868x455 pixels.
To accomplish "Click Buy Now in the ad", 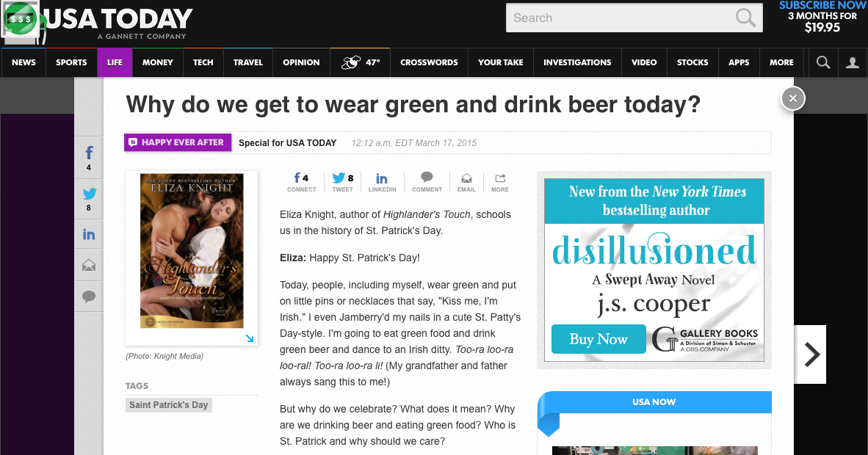I will (598, 339).
